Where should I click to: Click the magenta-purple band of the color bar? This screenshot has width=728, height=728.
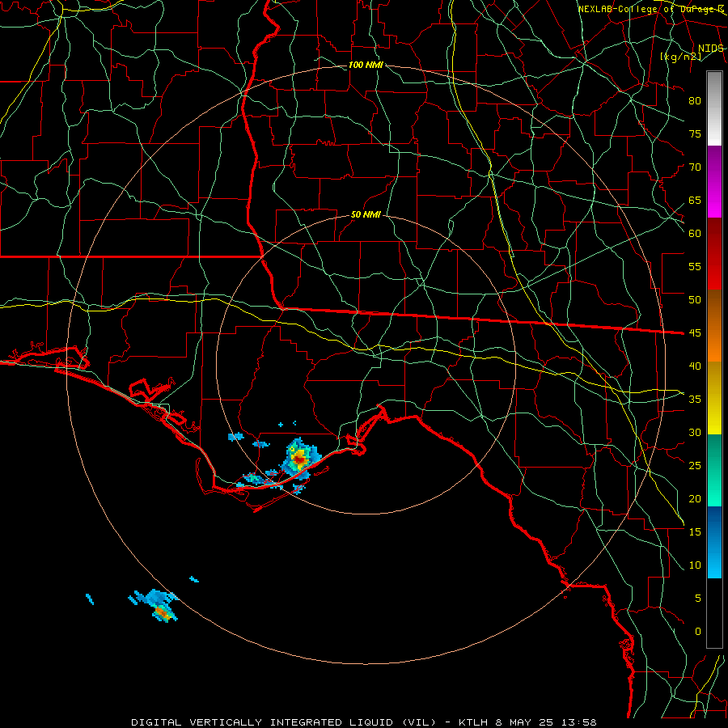coord(714,181)
